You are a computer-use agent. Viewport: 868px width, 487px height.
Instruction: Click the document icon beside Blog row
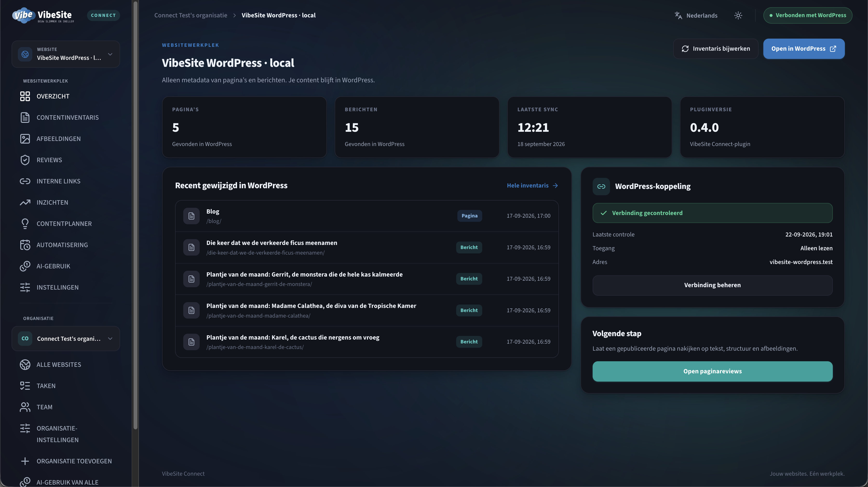[x=191, y=216]
